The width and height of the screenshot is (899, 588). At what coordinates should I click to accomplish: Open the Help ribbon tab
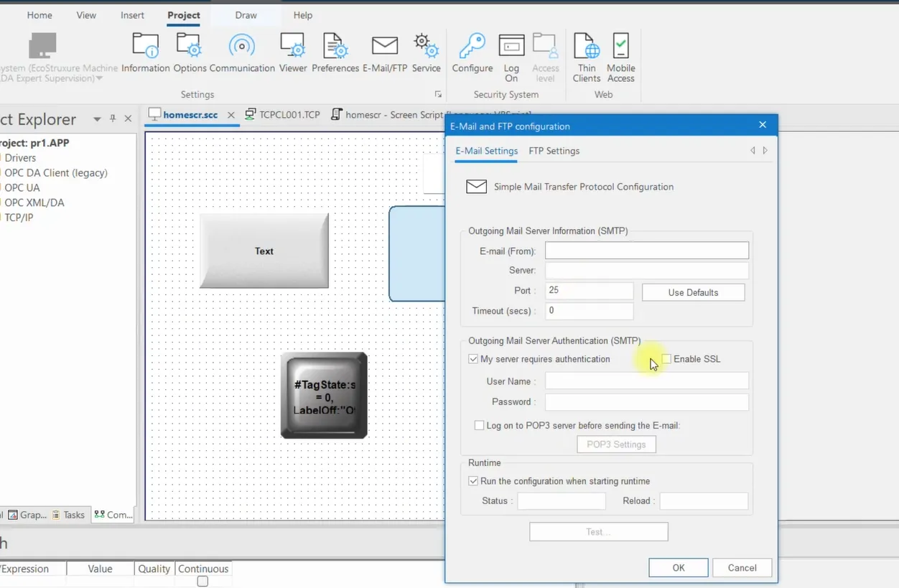(x=303, y=15)
